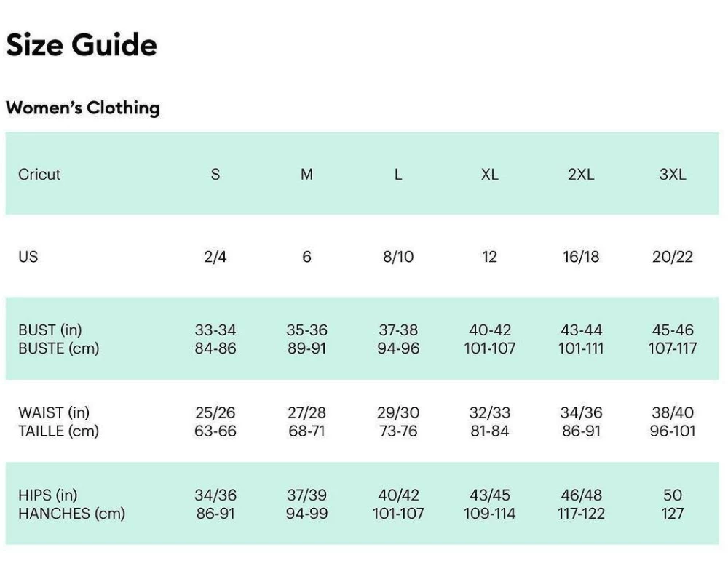Click the US row label
This screenshot has width=728, height=582.
28,257
